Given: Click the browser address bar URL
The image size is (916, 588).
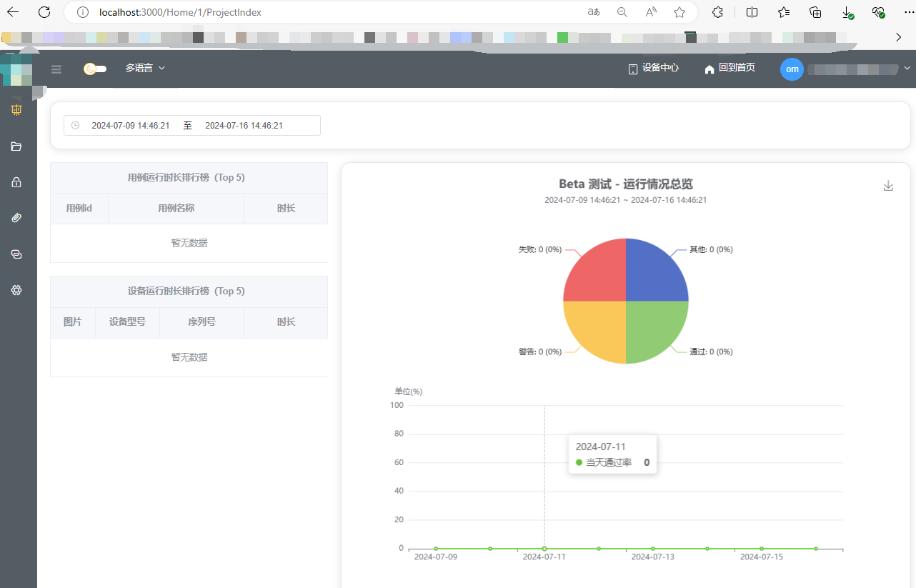Looking at the screenshot, I should (180, 12).
